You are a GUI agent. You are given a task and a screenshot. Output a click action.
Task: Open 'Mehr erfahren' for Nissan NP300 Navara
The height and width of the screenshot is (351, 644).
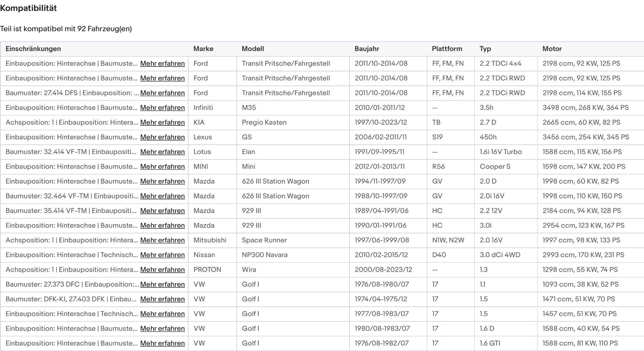click(x=162, y=255)
